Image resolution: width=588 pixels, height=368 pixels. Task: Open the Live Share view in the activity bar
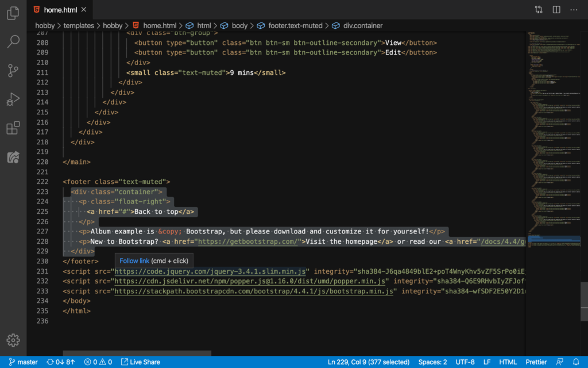pos(13,157)
